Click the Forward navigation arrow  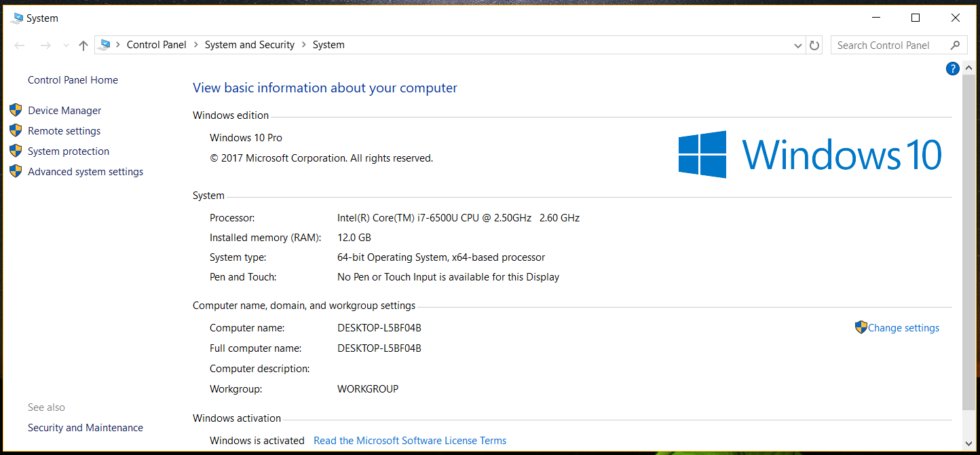click(x=45, y=45)
